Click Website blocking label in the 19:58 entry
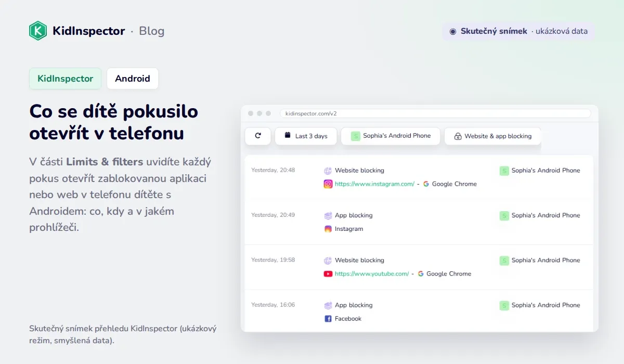 (359, 260)
